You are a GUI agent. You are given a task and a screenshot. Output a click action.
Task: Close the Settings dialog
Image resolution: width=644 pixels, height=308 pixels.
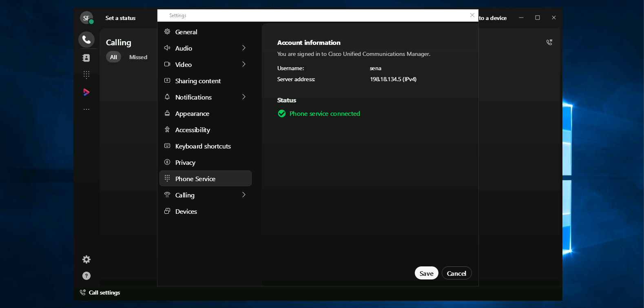472,15
